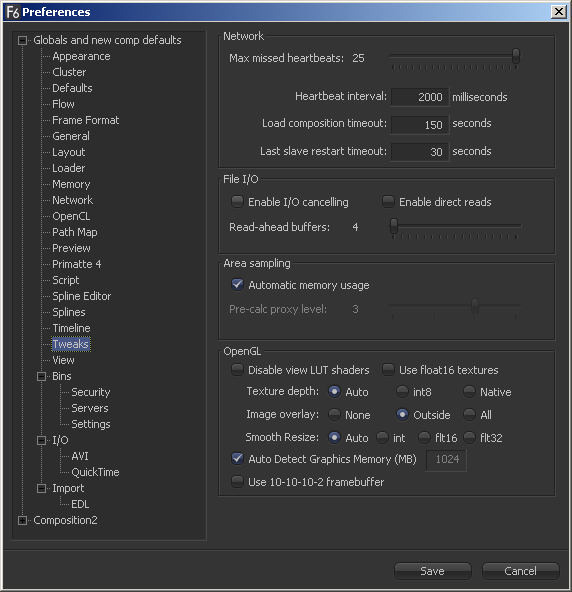The image size is (572, 592).
Task: Set Image overlay to All
Action: [469, 415]
